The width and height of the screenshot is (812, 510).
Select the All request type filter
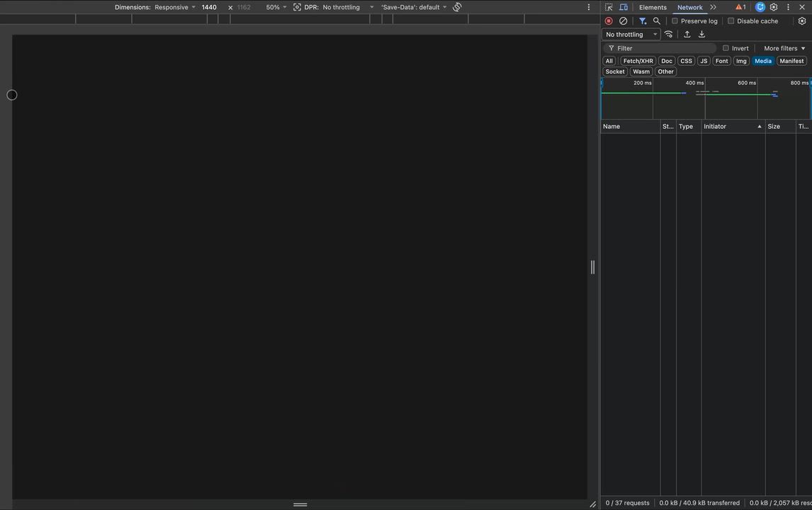[609, 61]
